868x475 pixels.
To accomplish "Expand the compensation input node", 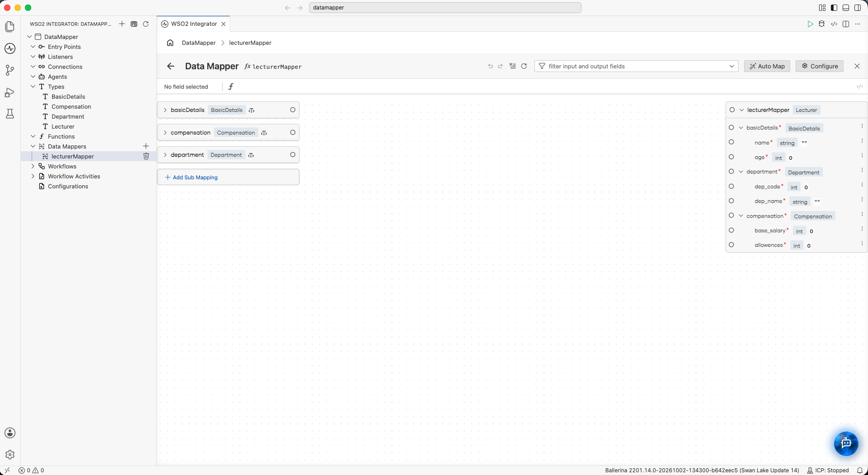I will [x=165, y=133].
